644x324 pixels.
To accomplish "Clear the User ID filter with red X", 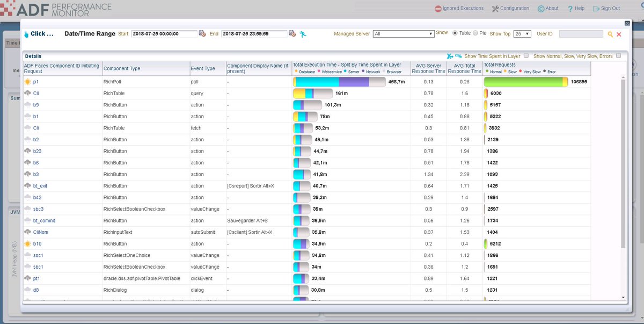I will tap(619, 34).
